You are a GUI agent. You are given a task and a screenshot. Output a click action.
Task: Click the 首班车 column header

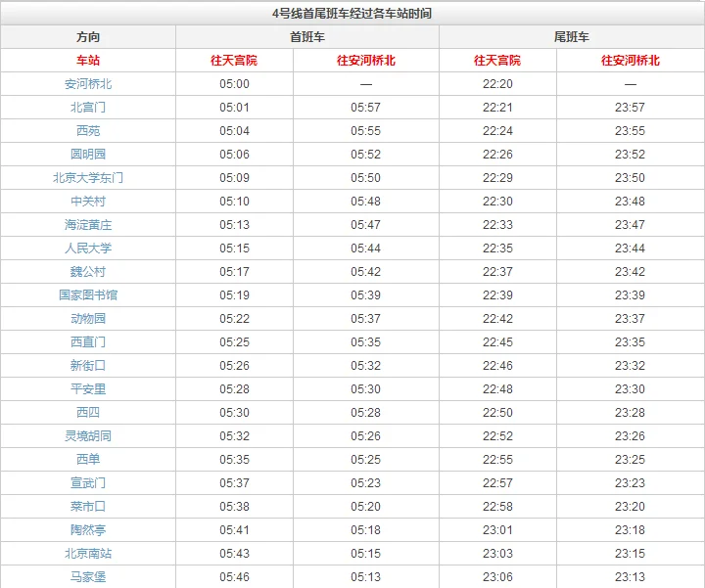[307, 37]
